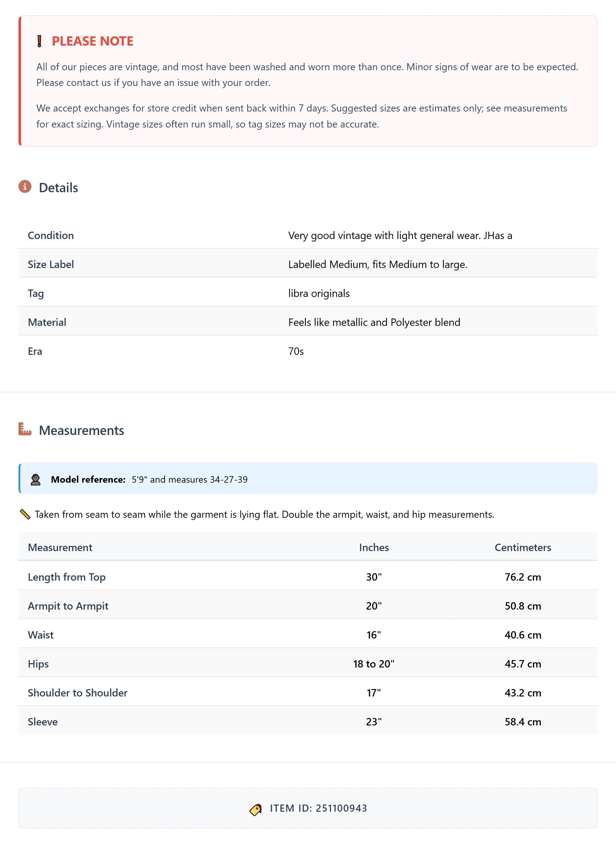
Task: Click the Inches column header
Action: click(x=374, y=547)
